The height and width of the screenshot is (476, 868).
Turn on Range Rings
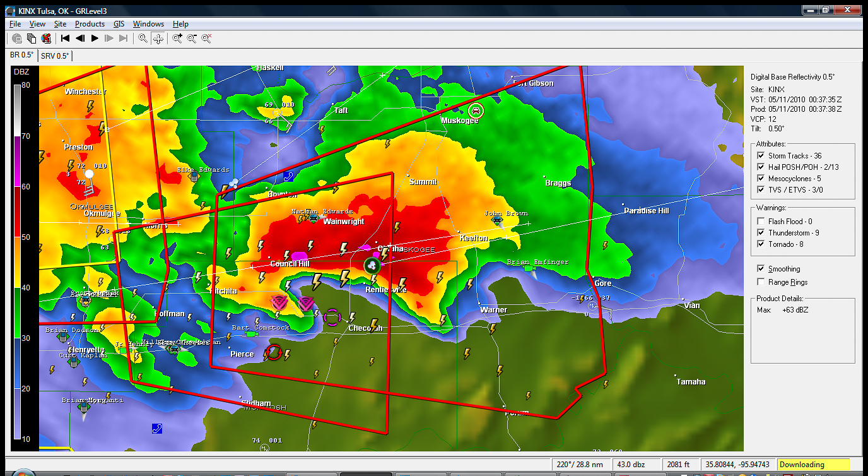[761, 282]
